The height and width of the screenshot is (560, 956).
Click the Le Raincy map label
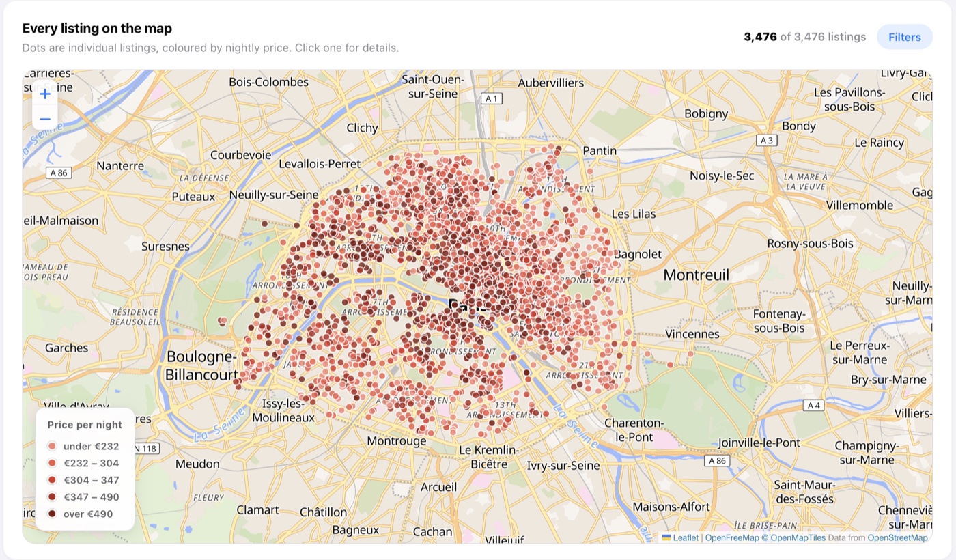(880, 143)
